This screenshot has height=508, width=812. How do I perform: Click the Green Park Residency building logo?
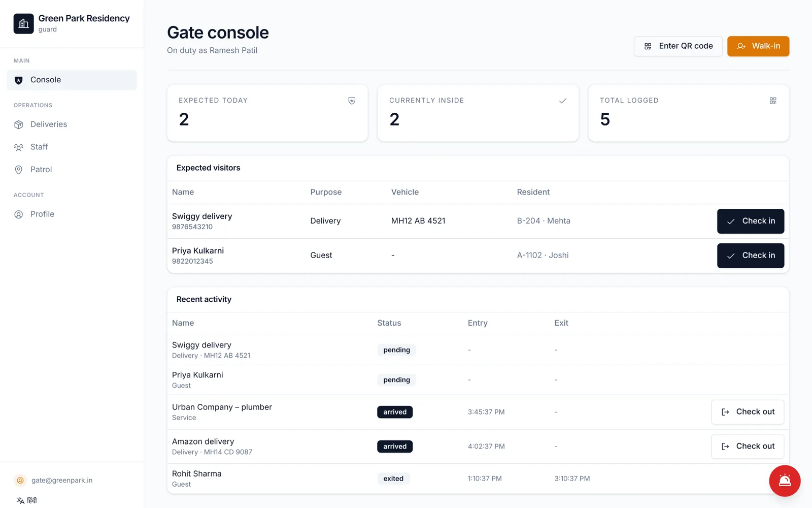[x=23, y=23]
